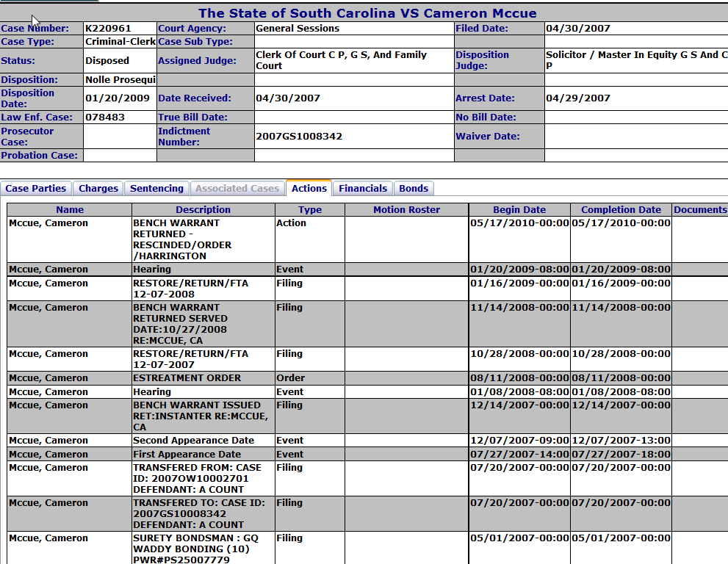Click the page title 'The State of South Carolina VS Cameron Mccue'
728x564 pixels.
point(368,13)
